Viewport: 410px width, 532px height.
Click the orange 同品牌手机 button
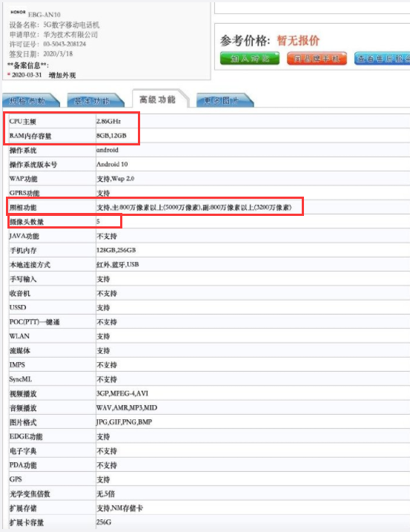tap(317, 59)
